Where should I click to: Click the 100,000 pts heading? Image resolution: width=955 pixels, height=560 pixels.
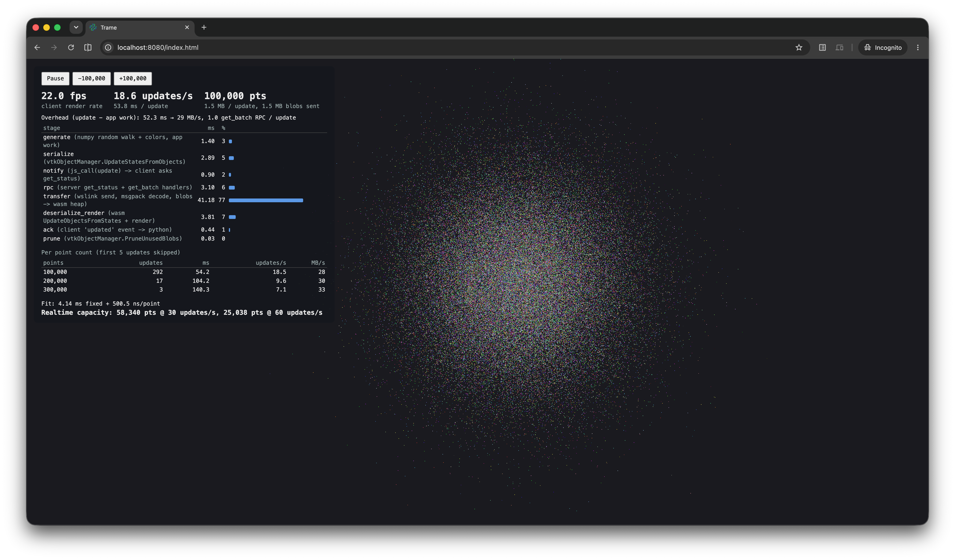(x=235, y=96)
